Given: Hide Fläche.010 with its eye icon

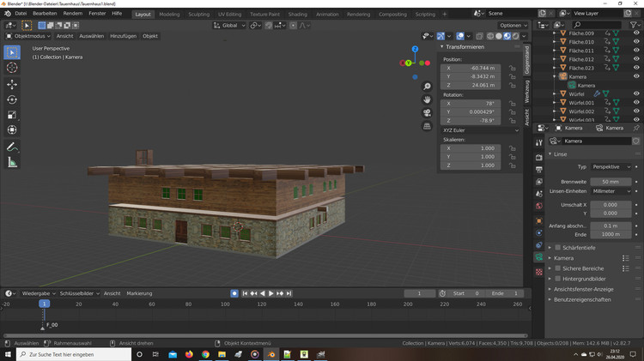Looking at the screenshot, I should pyautogui.click(x=636, y=41).
